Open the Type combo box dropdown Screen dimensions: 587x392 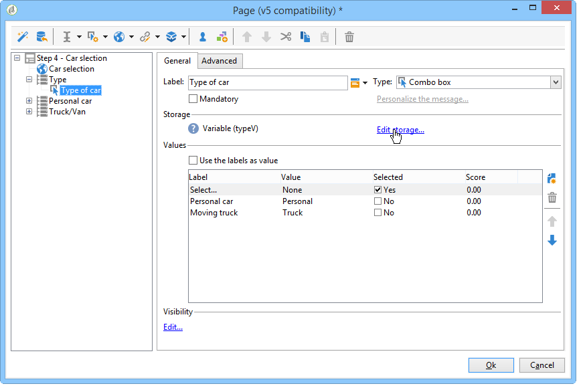point(555,82)
